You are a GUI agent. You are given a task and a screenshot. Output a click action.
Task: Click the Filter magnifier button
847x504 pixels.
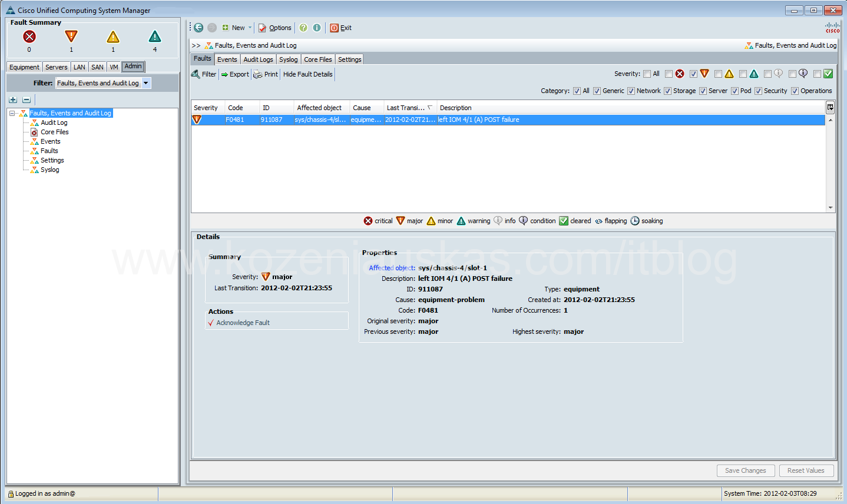point(204,74)
